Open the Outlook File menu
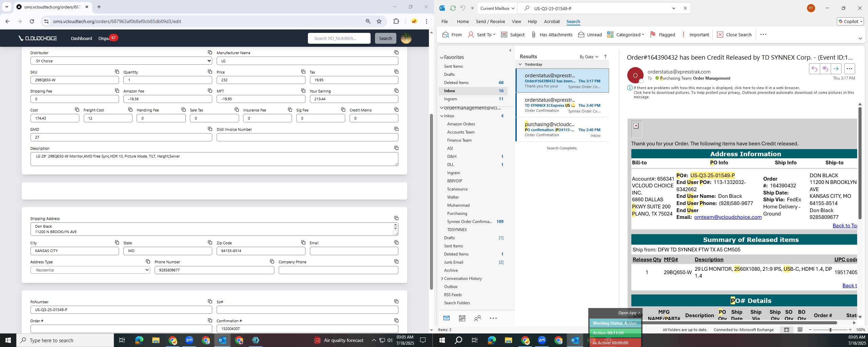The image size is (868, 347). 445,21
